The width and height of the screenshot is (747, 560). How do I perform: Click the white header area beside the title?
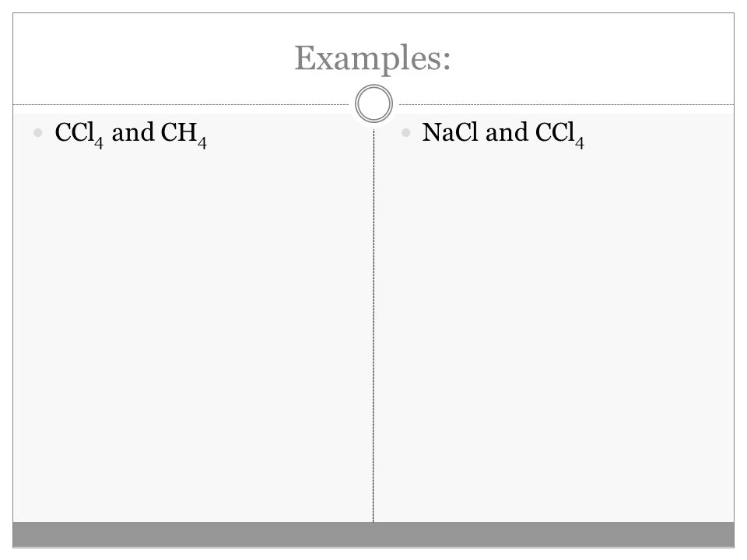(x=143, y=57)
